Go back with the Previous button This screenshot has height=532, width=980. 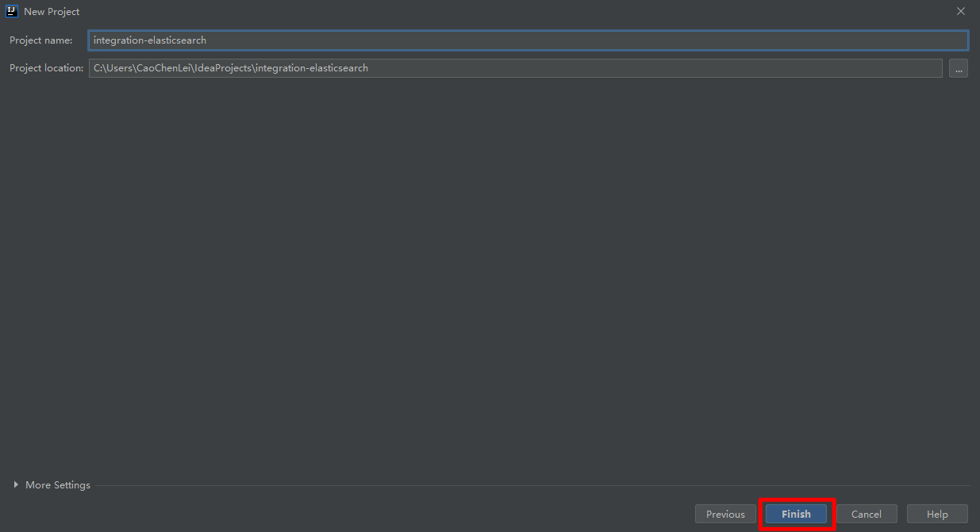tap(725, 514)
